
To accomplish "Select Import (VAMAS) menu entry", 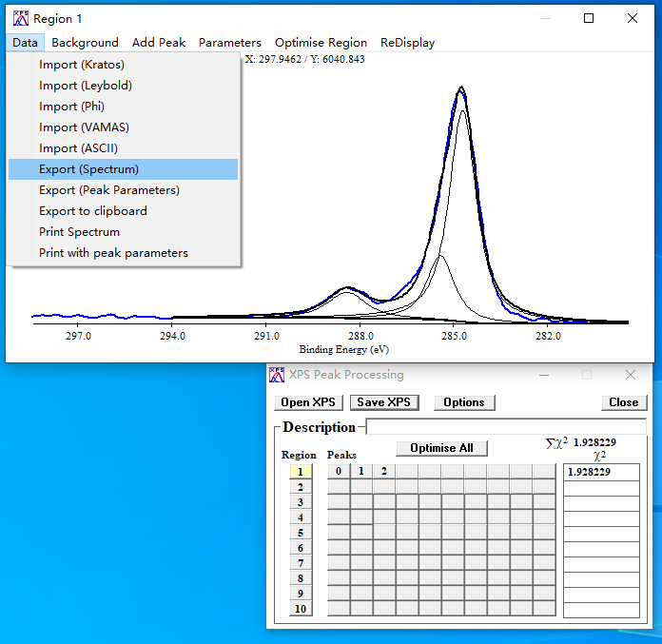I will (123, 127).
